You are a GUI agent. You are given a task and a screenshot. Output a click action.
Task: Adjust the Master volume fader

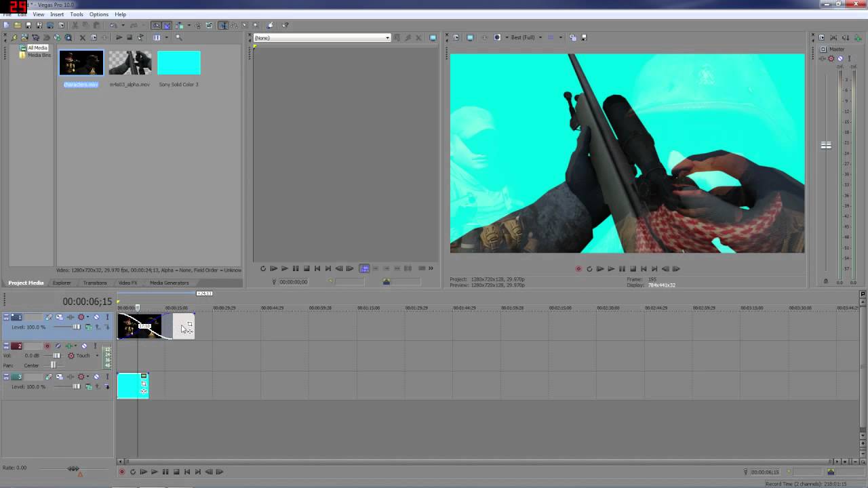coord(826,145)
